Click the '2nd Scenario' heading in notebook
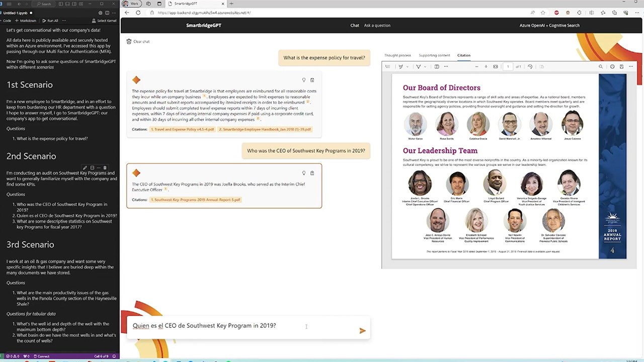 click(x=31, y=156)
